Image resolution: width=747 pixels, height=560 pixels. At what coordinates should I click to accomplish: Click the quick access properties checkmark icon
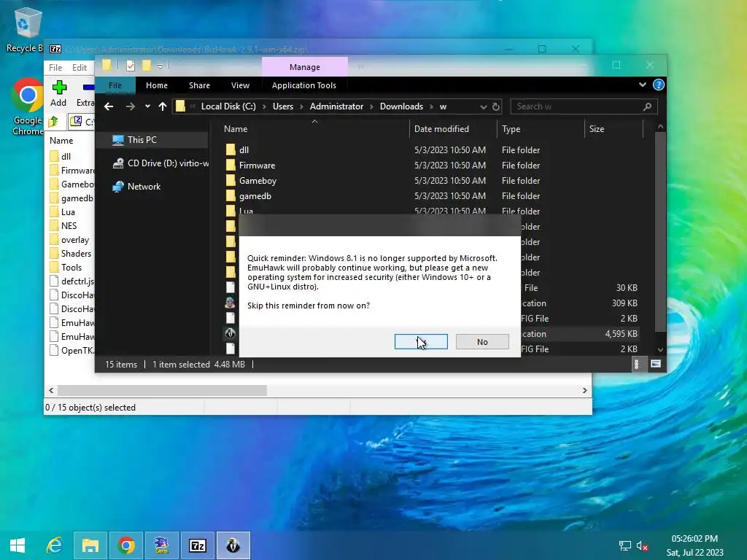click(x=130, y=66)
